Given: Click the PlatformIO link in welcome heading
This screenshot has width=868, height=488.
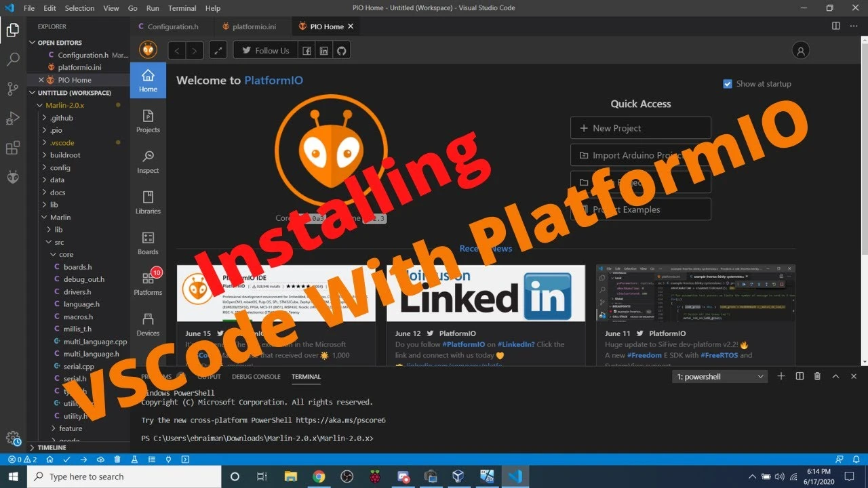Looking at the screenshot, I should pyautogui.click(x=273, y=80).
